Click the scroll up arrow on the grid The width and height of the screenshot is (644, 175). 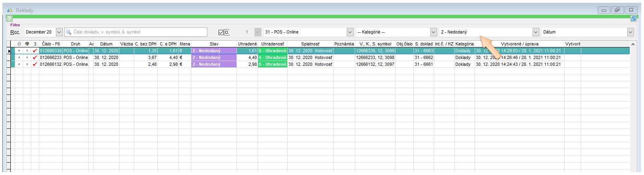click(x=632, y=44)
